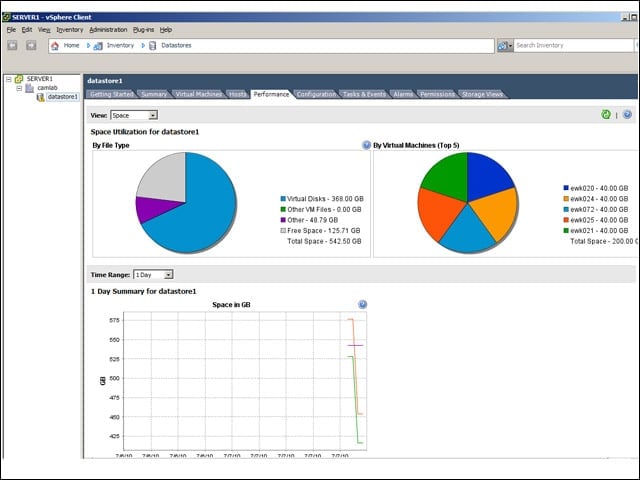Viewport: 640px width, 480px height.
Task: Click the Inventory icon in breadcrumb
Action: [x=98, y=46]
